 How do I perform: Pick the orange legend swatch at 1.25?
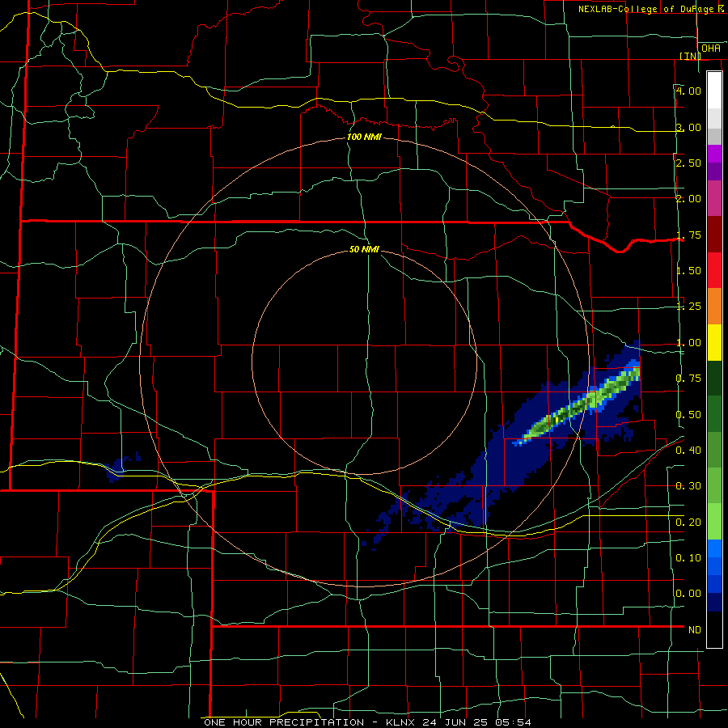714,306
